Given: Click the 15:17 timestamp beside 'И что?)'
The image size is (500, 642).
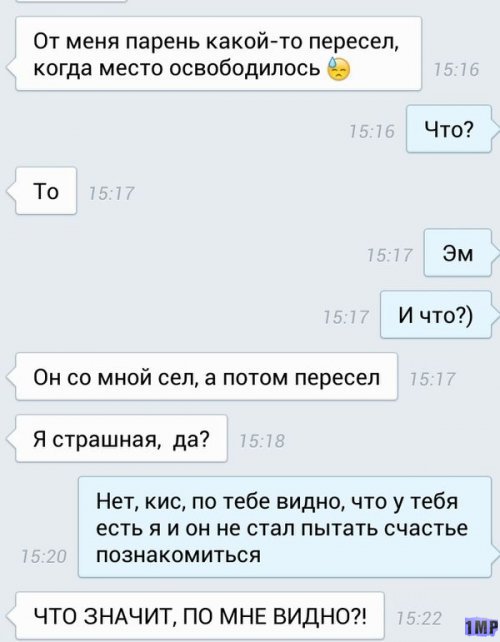Looking at the screenshot, I should pos(346,317).
